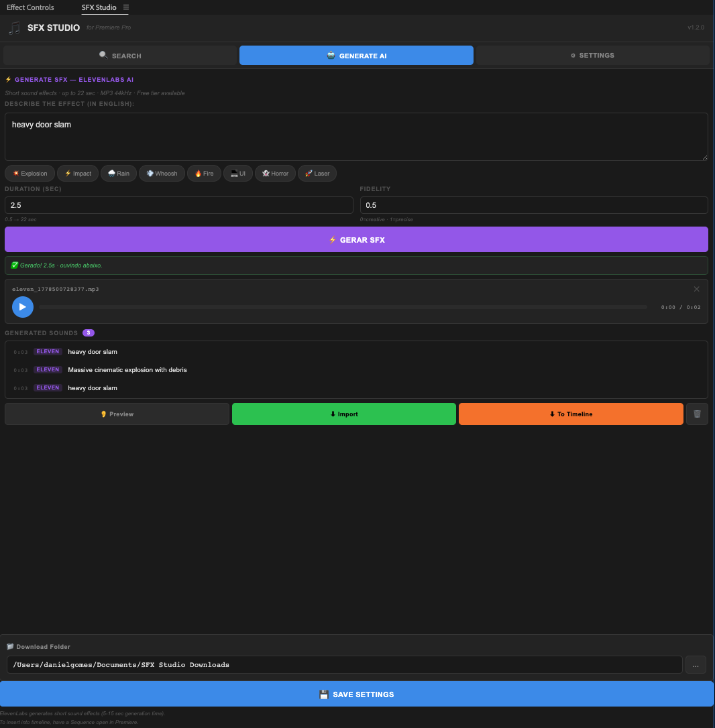Click the music note logo icon

tap(14, 28)
